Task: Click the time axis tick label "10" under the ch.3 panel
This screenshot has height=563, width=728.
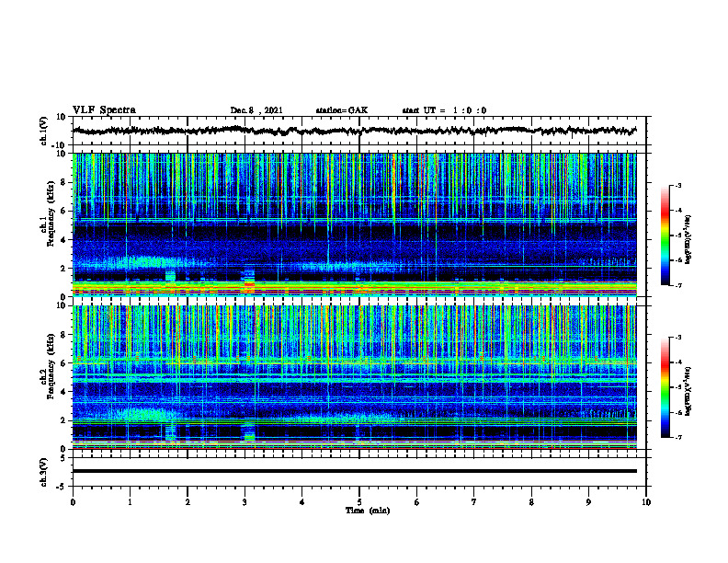Action: (x=646, y=502)
